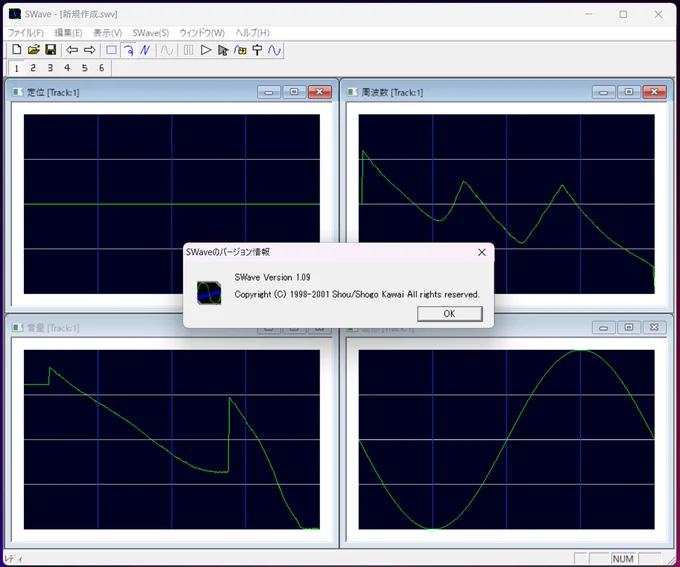Switch to track 2
Viewport: 680px width, 567px height.
pos(33,68)
